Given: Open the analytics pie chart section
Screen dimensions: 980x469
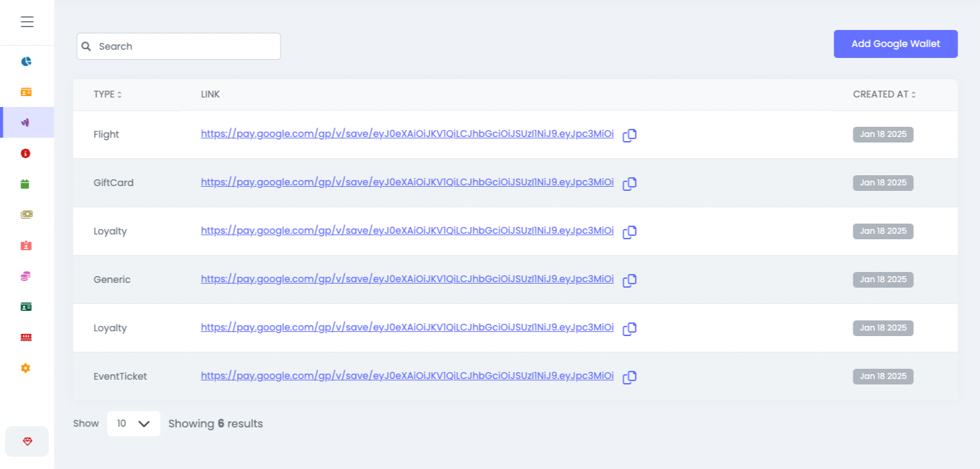Looking at the screenshot, I should (27, 61).
